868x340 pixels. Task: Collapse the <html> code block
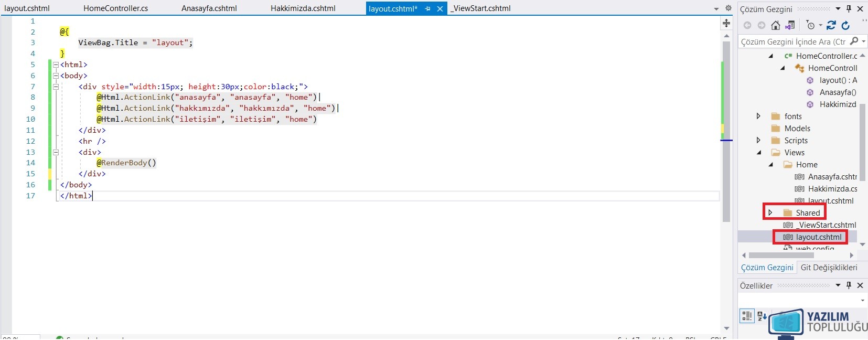click(x=56, y=65)
